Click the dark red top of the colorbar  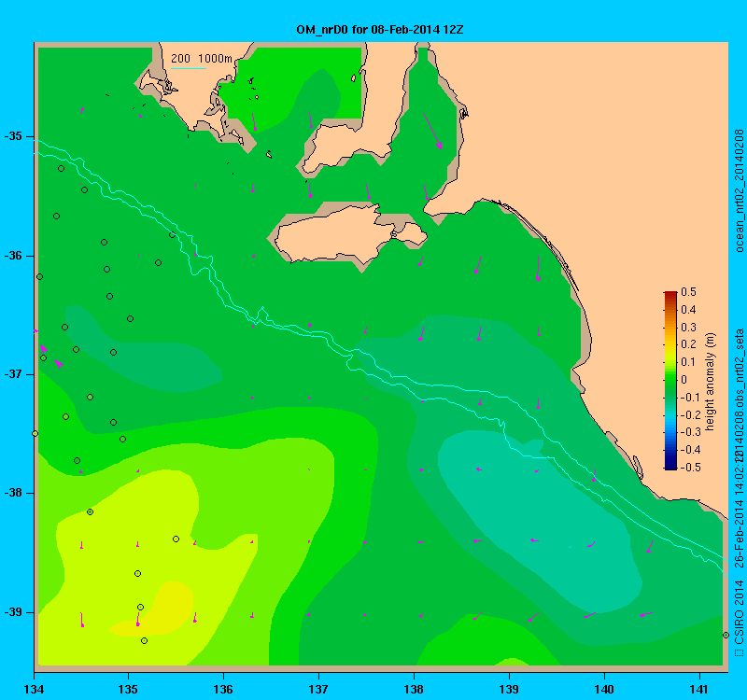670,295
